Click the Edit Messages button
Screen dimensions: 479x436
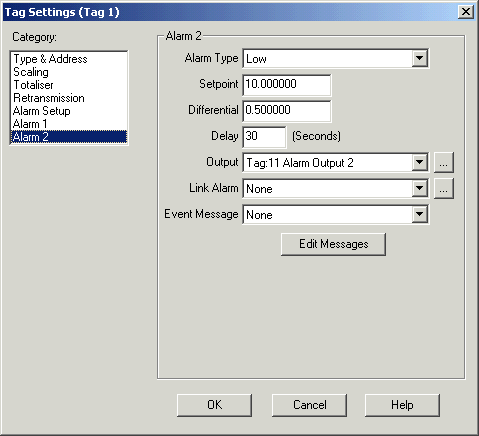333,244
